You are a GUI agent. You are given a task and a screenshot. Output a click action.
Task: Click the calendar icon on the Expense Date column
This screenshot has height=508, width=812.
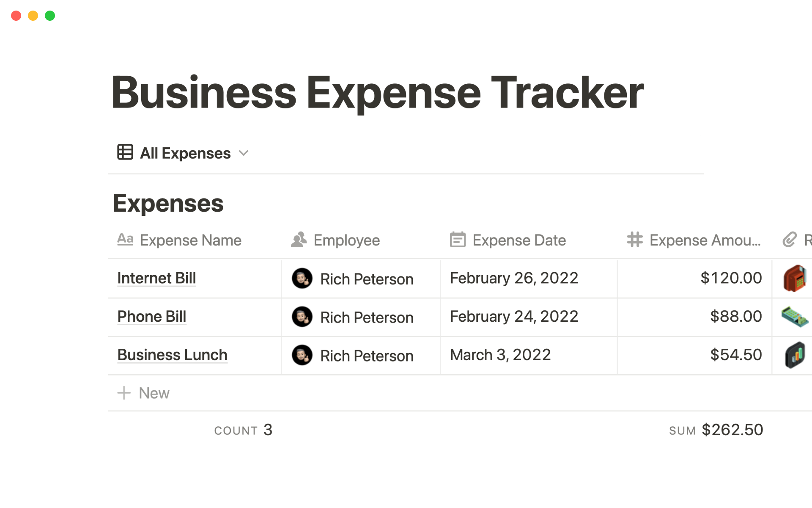[457, 240]
